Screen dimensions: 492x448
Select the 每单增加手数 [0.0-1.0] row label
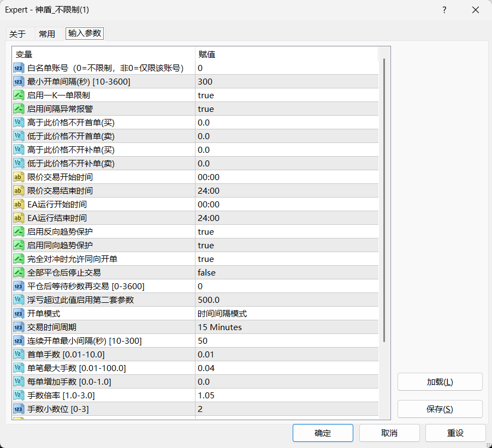[x=69, y=382]
